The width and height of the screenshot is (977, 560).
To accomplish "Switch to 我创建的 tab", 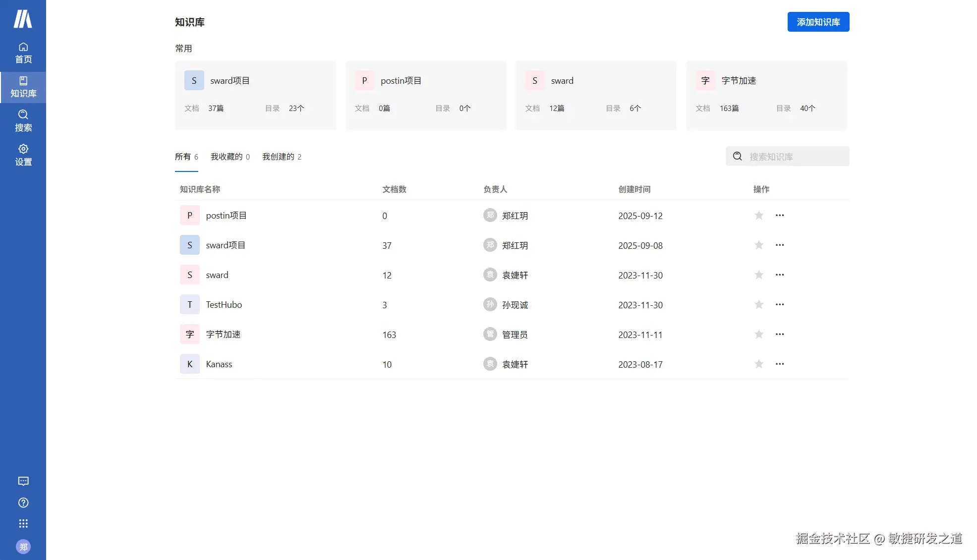I will (281, 157).
